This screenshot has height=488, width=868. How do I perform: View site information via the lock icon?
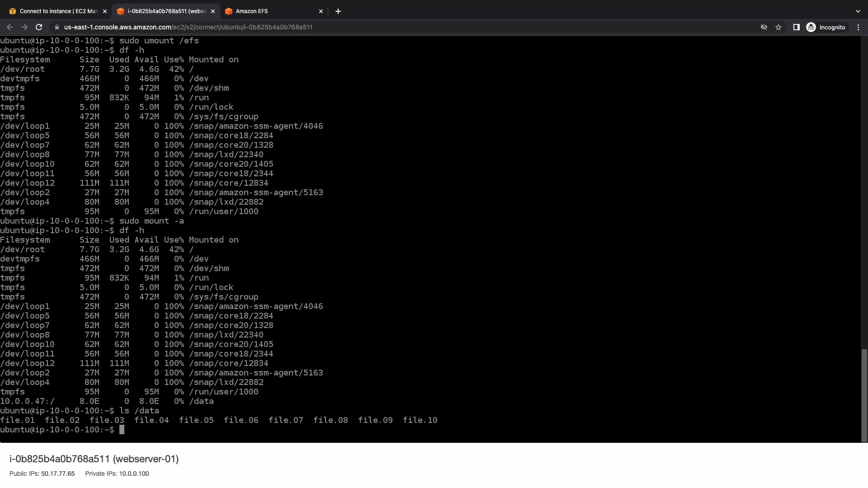coord(57,27)
